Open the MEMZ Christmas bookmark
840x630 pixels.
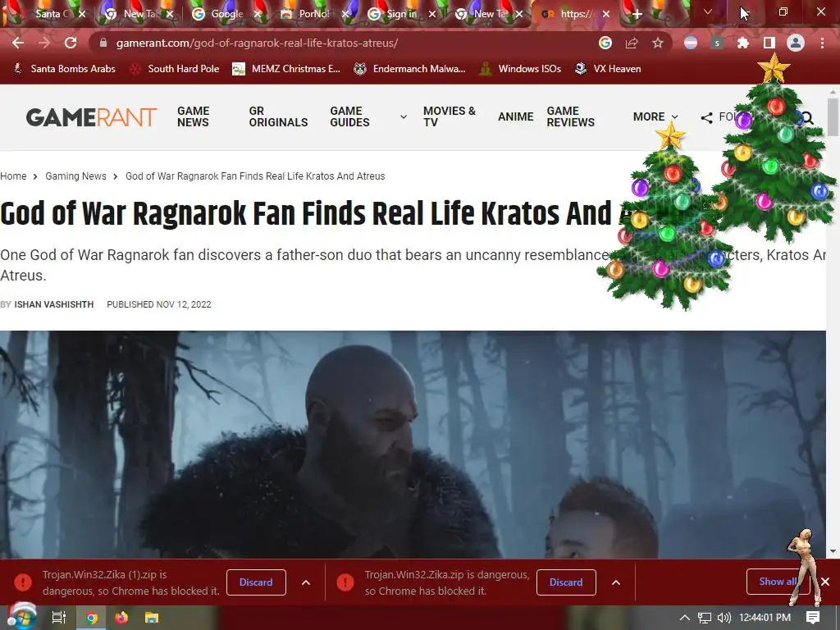[x=286, y=69]
